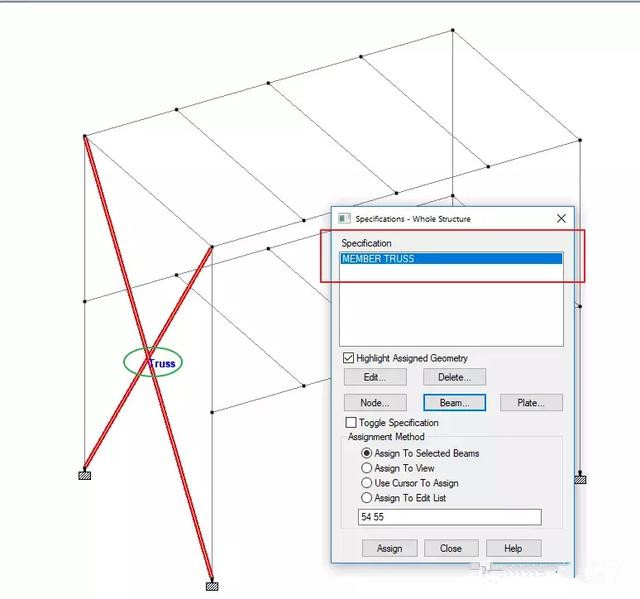Viewport: 640px width, 599px height.
Task: Click the edit list field containing 54 55
Action: [x=450, y=517]
